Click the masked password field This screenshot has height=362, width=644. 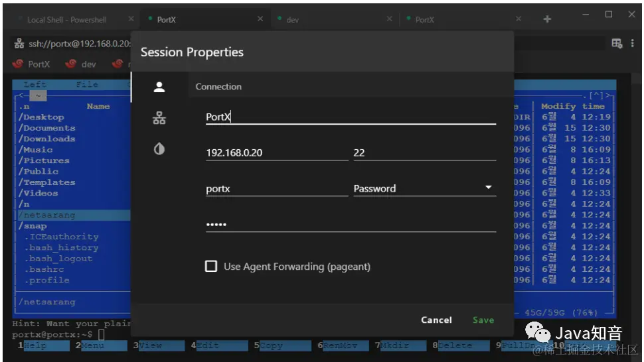click(351, 225)
